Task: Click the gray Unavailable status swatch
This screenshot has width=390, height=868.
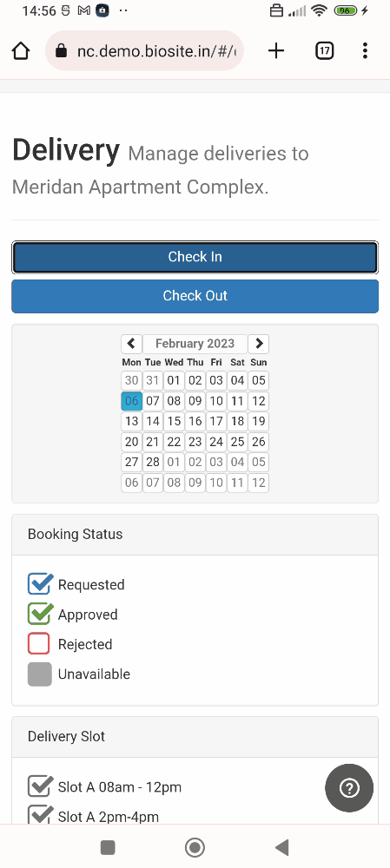Action: 40,674
